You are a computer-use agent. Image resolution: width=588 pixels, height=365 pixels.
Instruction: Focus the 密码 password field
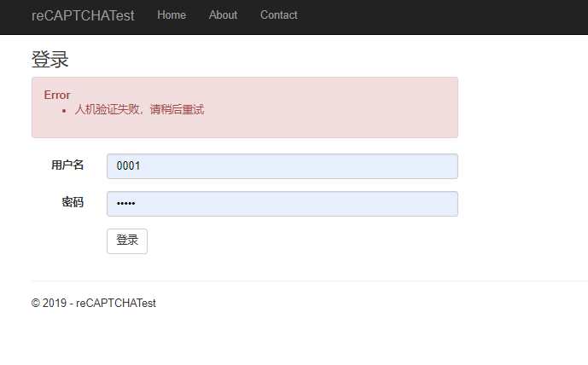pos(282,204)
